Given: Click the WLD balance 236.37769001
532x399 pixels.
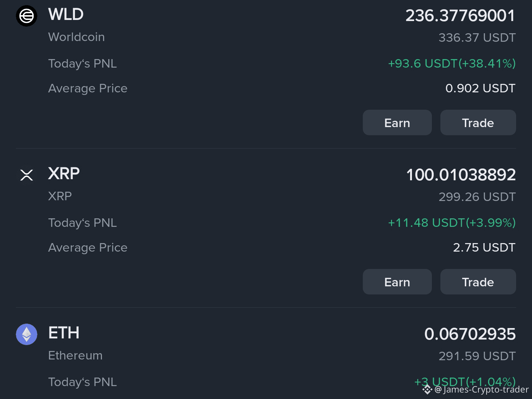Looking at the screenshot, I should (460, 16).
